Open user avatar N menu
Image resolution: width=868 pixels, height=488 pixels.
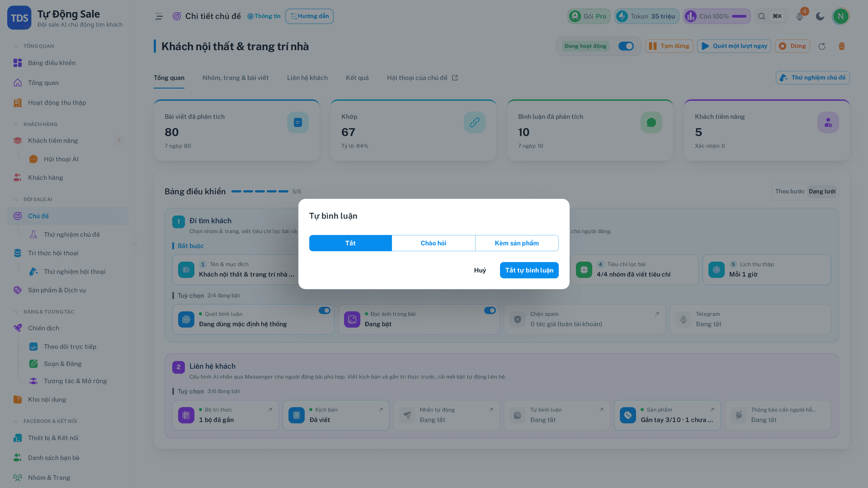coord(841,16)
